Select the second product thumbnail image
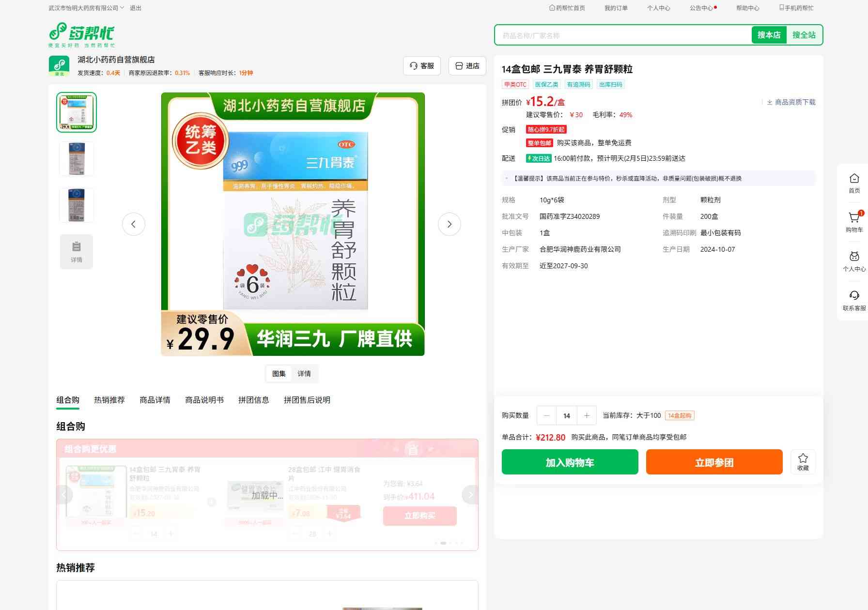This screenshot has height=610, width=868. point(77,159)
